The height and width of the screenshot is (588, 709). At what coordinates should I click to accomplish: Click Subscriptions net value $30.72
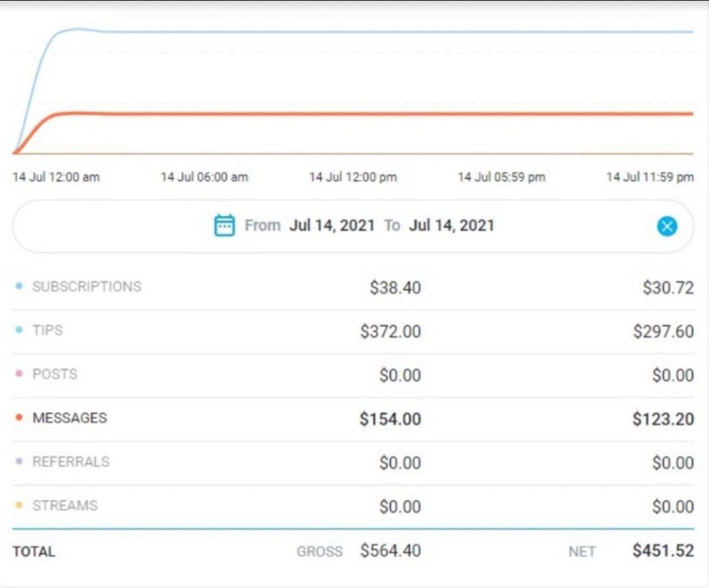[x=668, y=287]
